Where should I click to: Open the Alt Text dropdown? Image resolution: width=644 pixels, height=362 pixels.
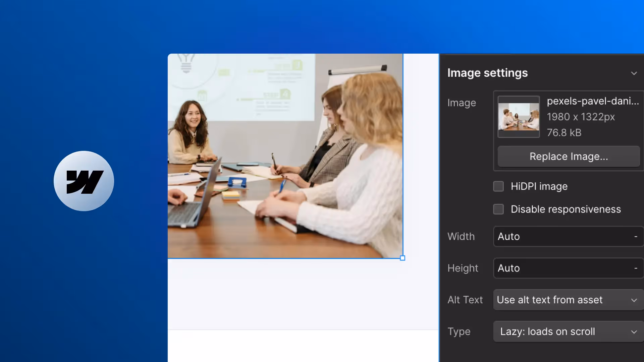[568, 300]
